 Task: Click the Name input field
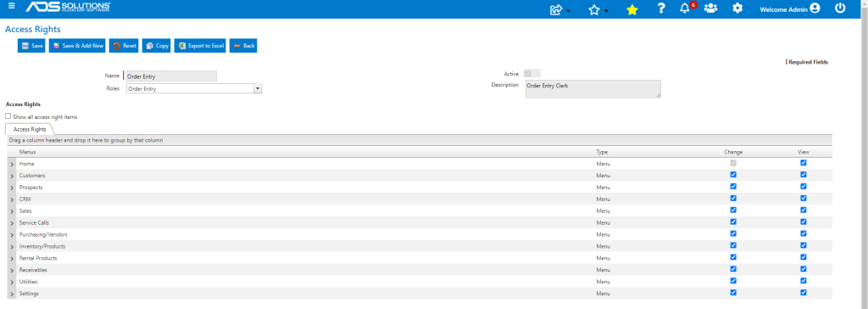click(x=171, y=76)
